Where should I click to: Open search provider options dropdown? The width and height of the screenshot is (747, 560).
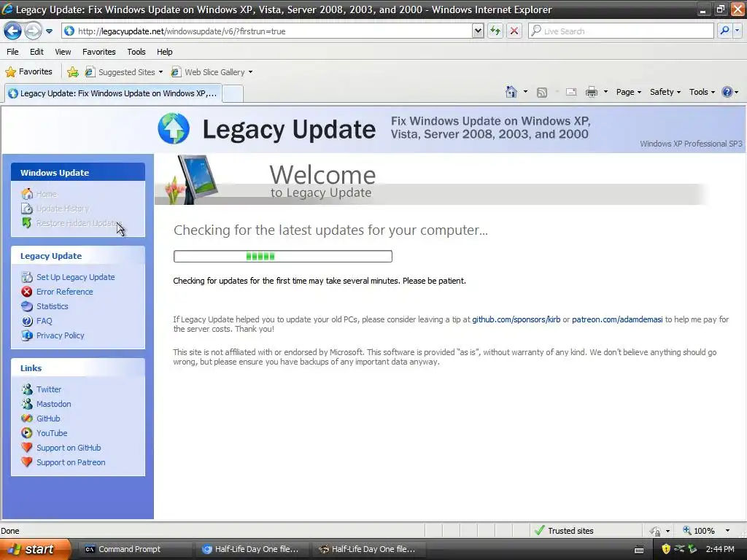(737, 31)
